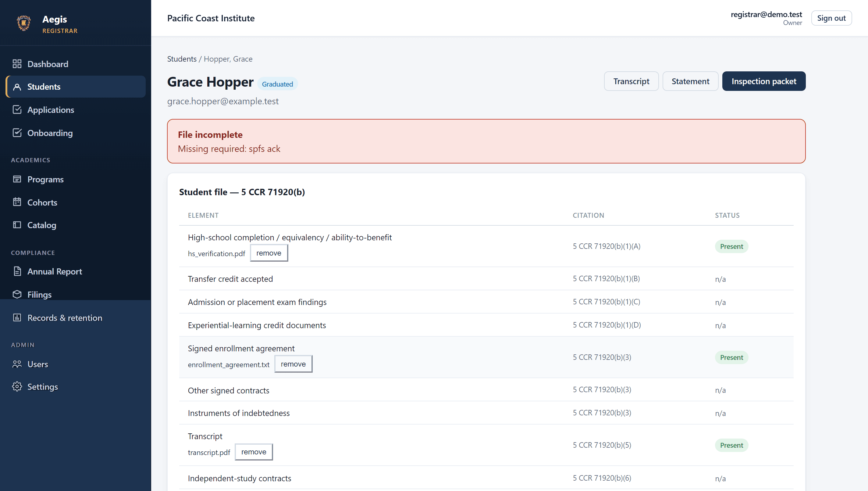Screen dimensions: 868x491
Task: Click the grace.hopper@example.test email
Action: coord(223,101)
